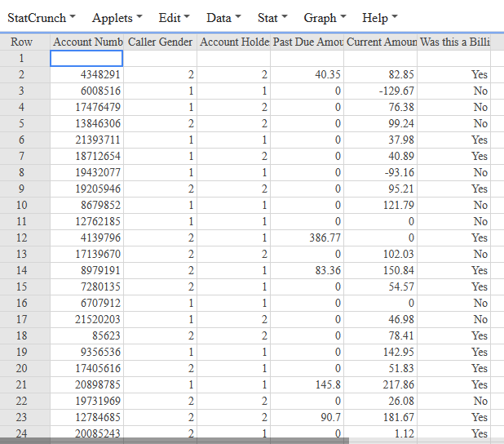Select the Past Due Amount column header
Image resolution: width=504 pixels, height=444 pixels.
pyautogui.click(x=307, y=42)
